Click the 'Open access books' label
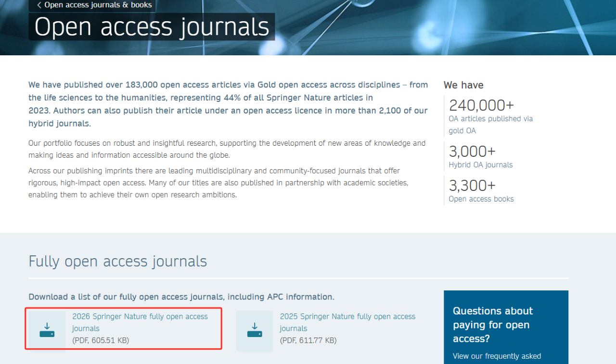This screenshot has height=364, width=616. pos(481,199)
